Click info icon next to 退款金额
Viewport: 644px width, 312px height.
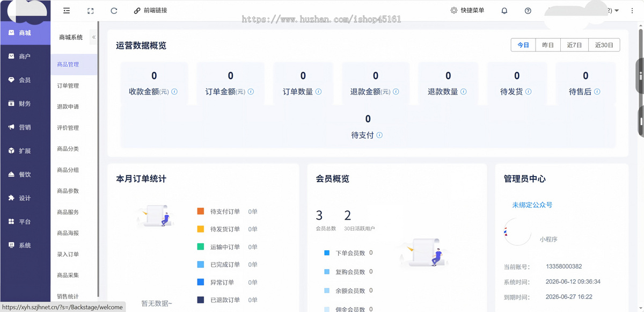click(x=396, y=92)
